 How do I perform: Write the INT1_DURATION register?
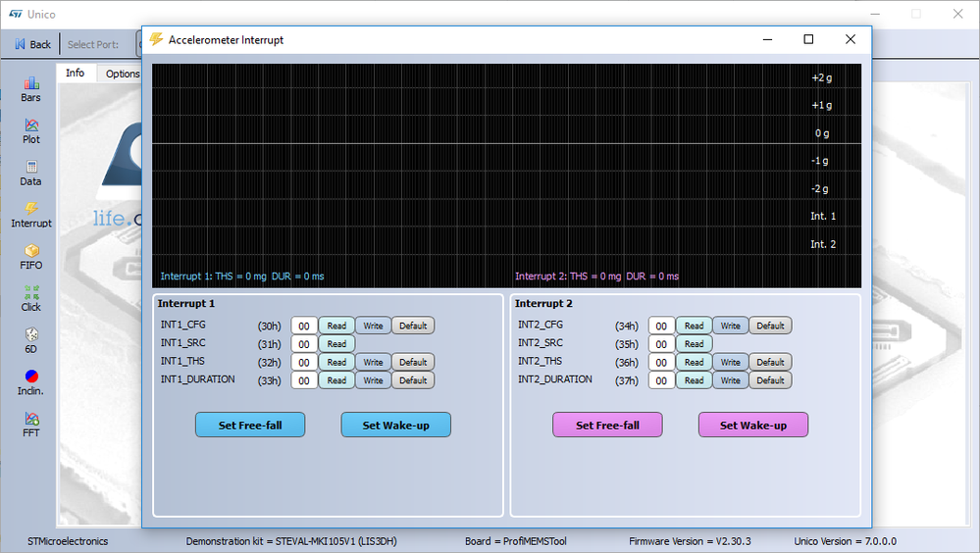[x=373, y=379]
